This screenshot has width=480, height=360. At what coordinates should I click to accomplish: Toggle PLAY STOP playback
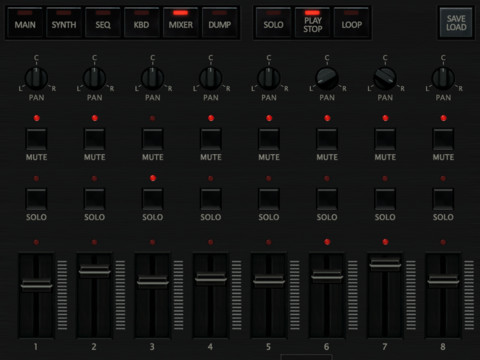point(312,23)
